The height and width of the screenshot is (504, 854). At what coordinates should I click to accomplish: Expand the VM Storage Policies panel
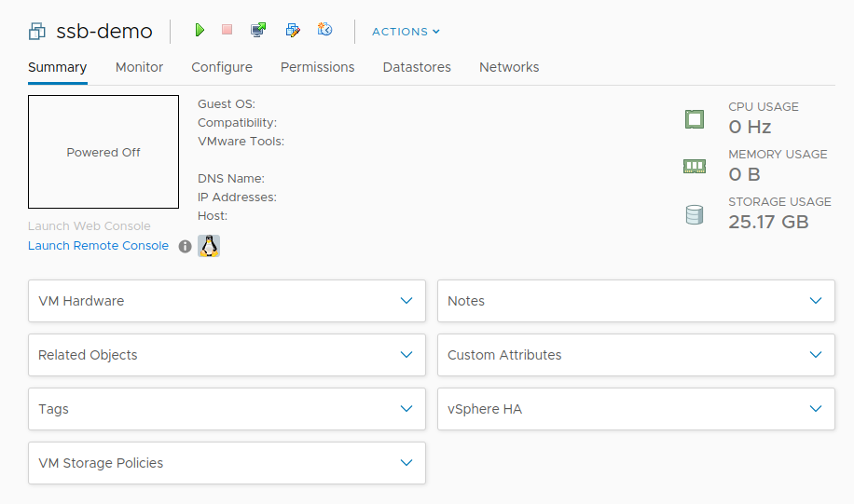pos(406,463)
